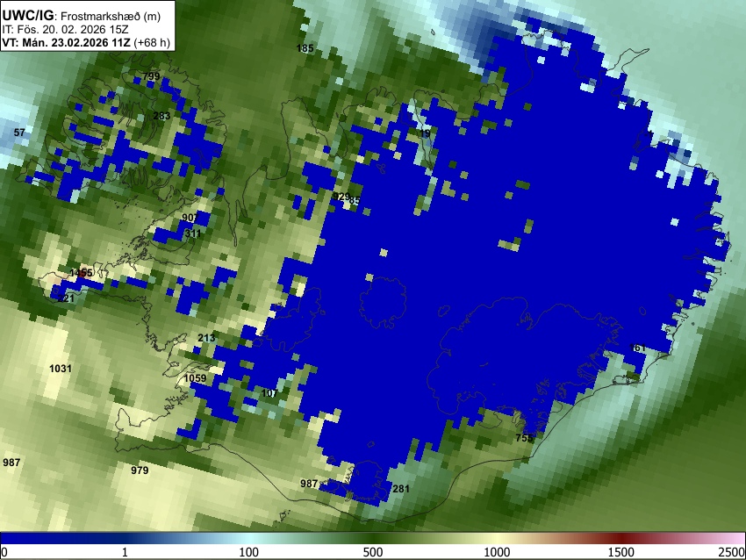Click the map value 799
Screen dimensions: 746x560
click(151, 76)
